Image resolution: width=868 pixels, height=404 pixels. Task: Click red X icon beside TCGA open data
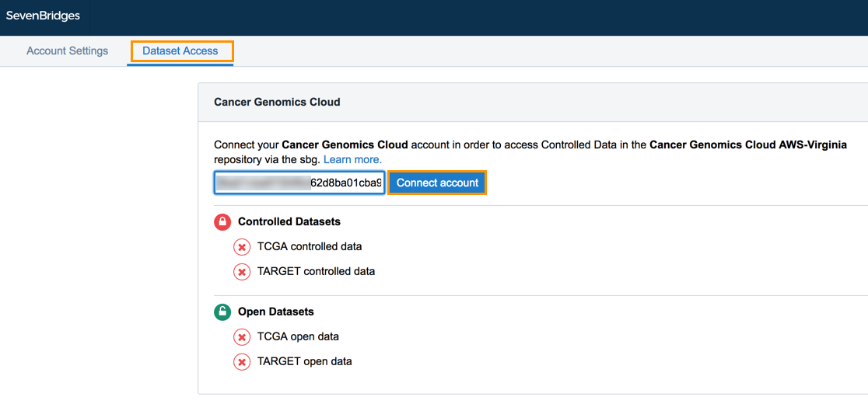pyautogui.click(x=242, y=337)
